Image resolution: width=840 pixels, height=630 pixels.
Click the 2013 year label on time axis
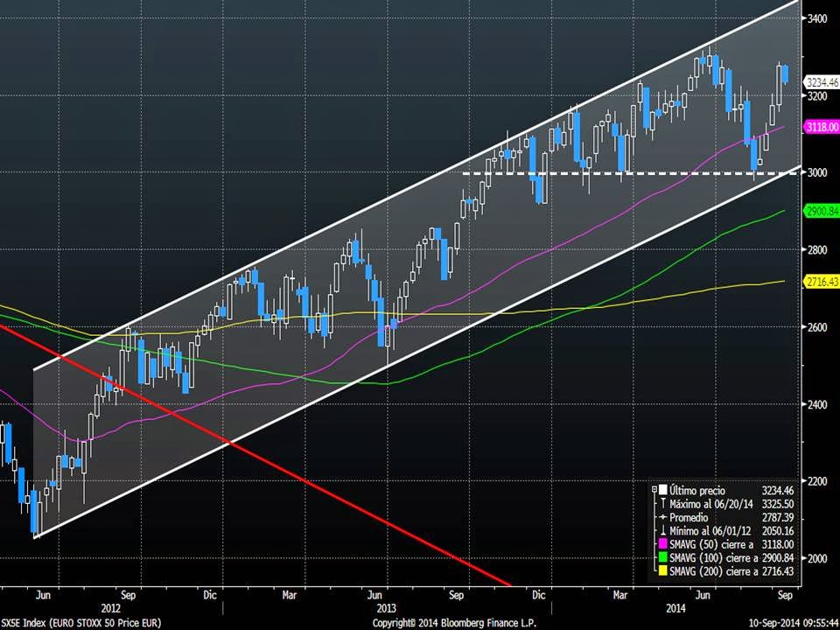point(386,609)
